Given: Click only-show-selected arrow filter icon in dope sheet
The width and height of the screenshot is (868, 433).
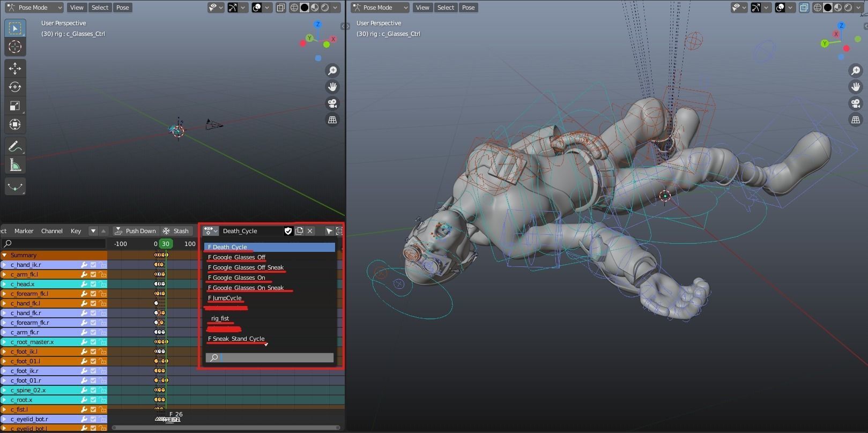Looking at the screenshot, I should point(329,231).
